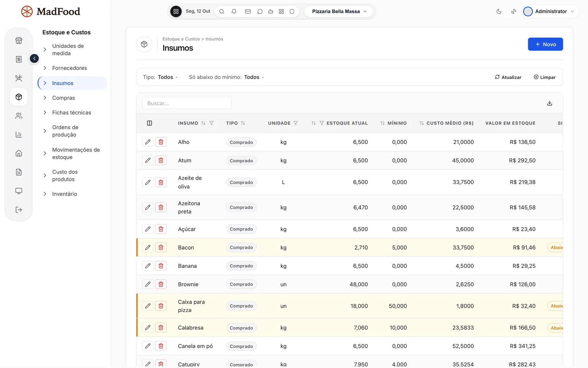Click the Buscar search field
588x368 pixels.
187,103
